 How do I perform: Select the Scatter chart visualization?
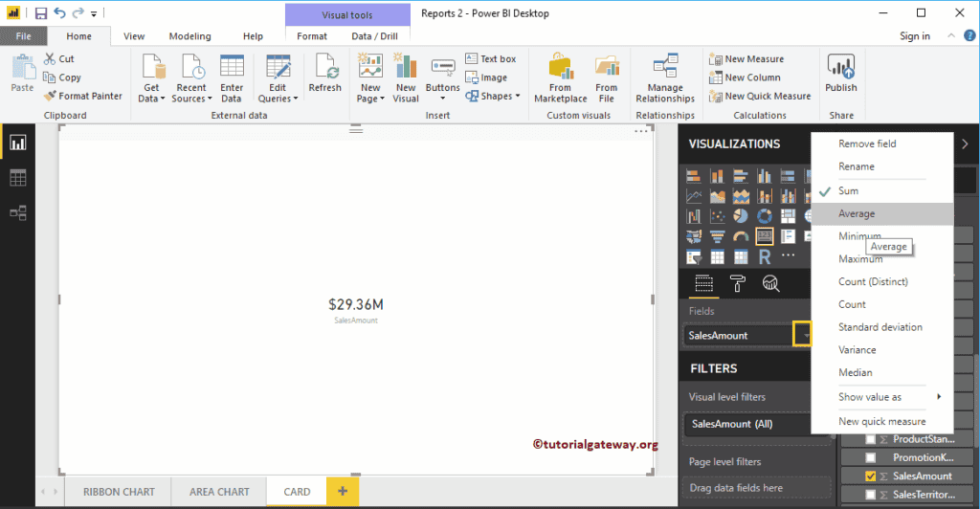point(717,217)
